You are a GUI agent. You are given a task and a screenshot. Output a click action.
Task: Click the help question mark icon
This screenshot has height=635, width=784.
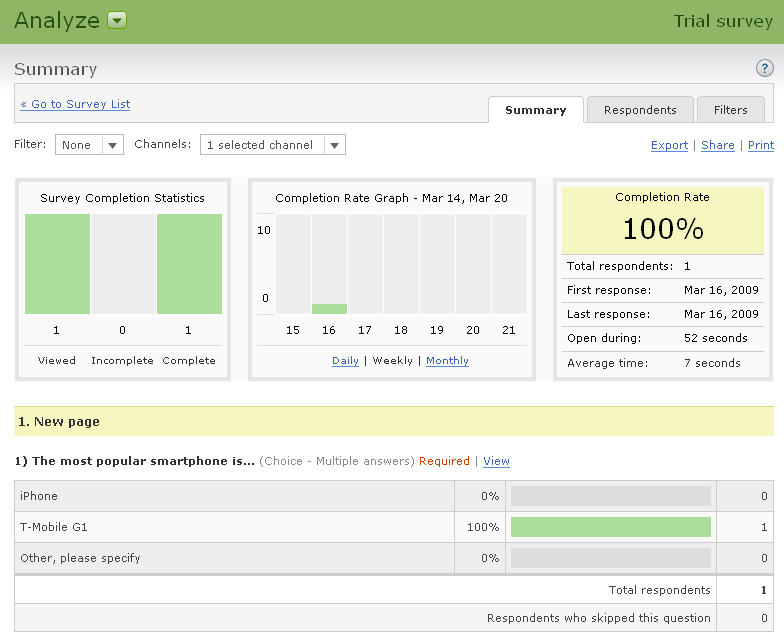coord(764,68)
